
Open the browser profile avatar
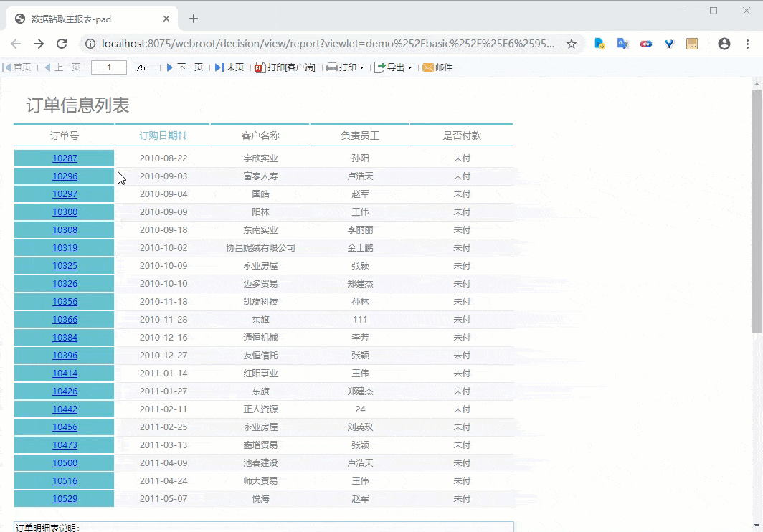click(724, 44)
